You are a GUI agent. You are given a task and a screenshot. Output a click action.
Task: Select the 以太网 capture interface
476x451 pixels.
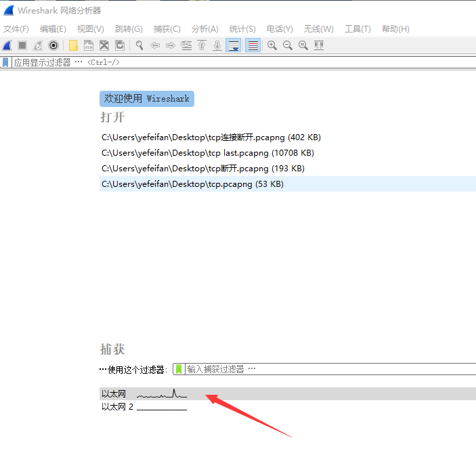coord(288,393)
